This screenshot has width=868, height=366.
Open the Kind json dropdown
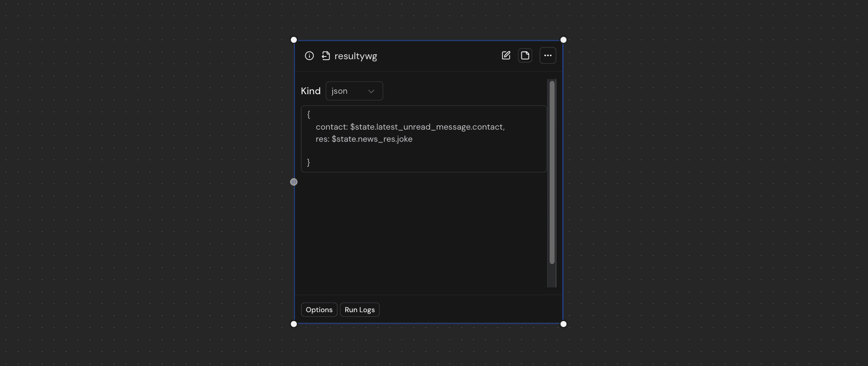point(354,91)
